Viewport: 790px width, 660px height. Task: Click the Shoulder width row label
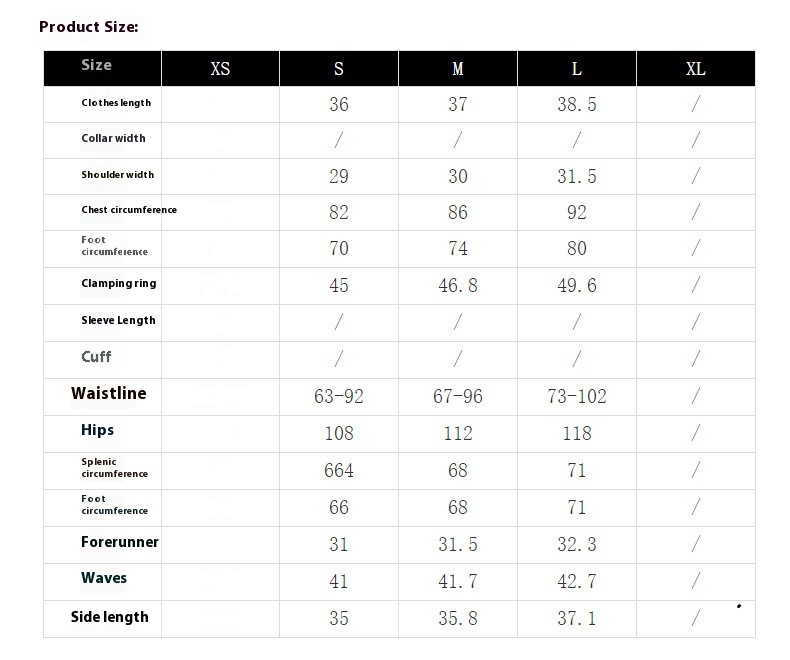click(x=118, y=175)
